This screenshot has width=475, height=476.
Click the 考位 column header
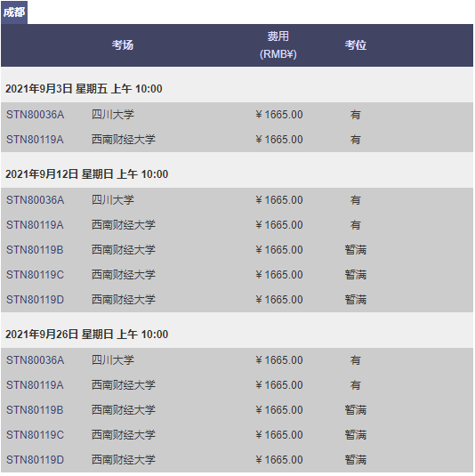coord(356,44)
